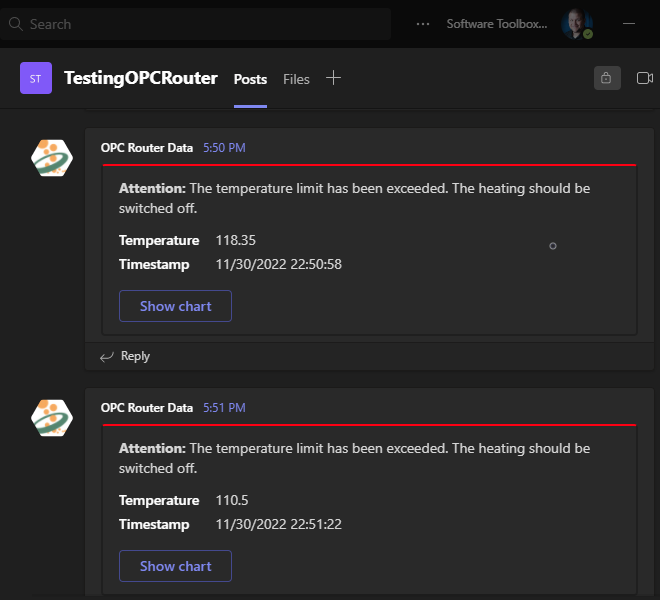The height and width of the screenshot is (600, 660).
Task: Click OPC Router avatar on 5:50 PM post
Action: (52, 158)
